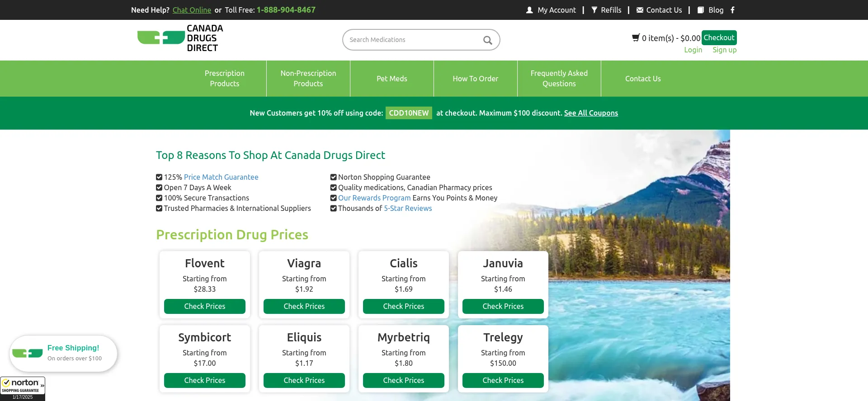Open Frequently Asked Questions menu item
Image resolution: width=868 pixels, height=401 pixels.
(x=559, y=79)
